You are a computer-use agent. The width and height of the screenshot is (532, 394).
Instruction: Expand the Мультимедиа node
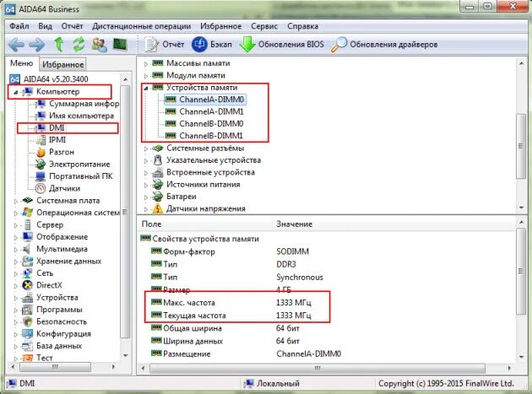[15, 250]
